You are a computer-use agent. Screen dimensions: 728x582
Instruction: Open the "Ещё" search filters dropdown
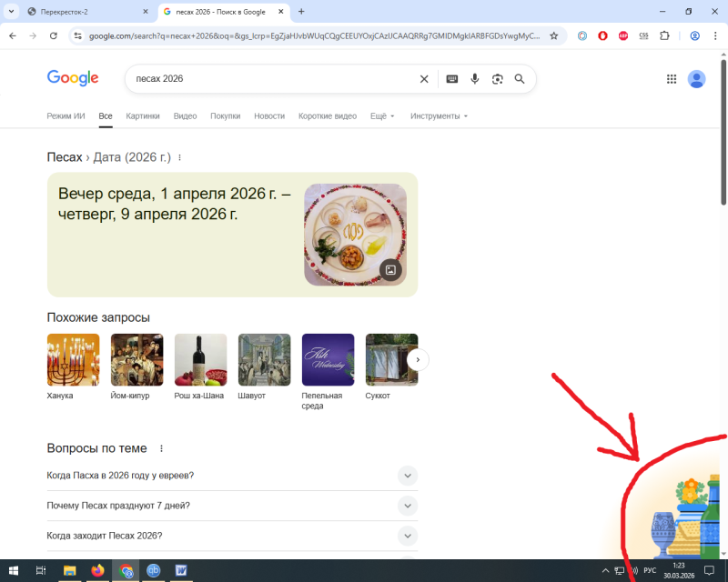[x=382, y=116]
